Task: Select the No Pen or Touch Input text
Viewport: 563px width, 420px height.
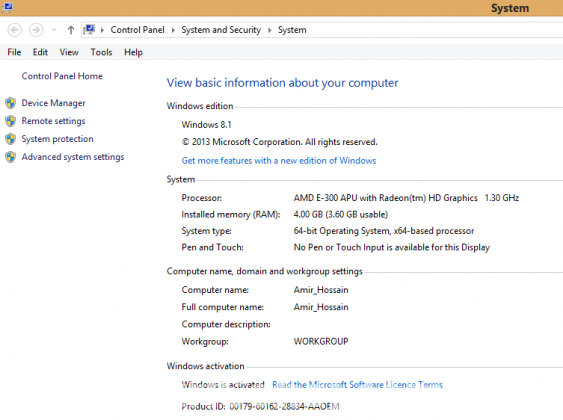Action: [391, 247]
